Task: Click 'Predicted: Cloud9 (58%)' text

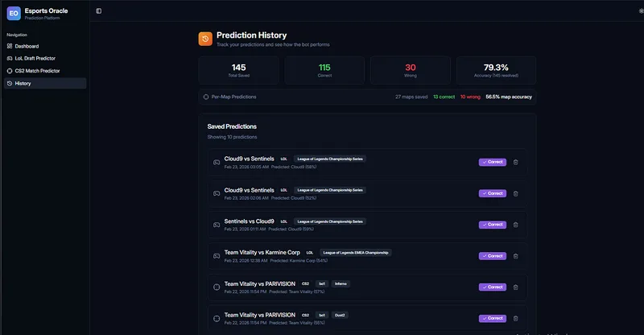Action: pos(294,167)
